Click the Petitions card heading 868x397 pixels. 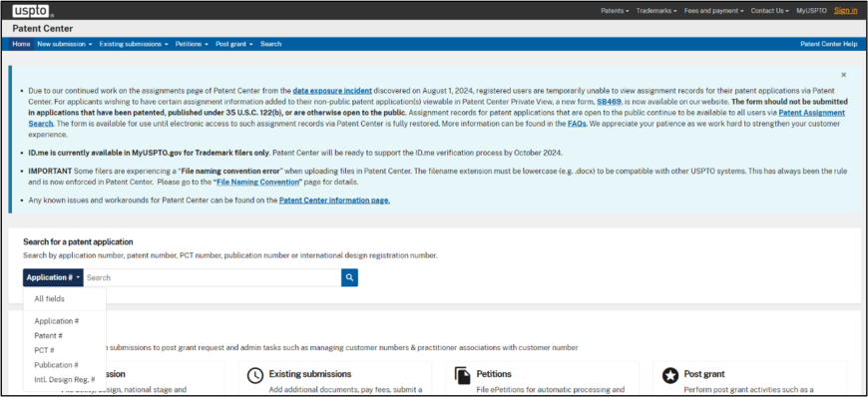coord(494,374)
